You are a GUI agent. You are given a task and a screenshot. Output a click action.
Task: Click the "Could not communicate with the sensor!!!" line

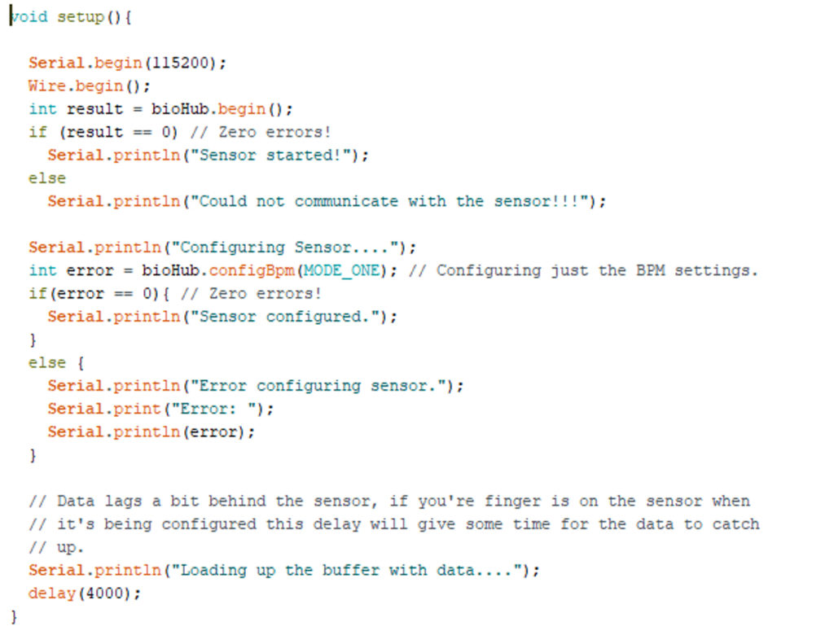click(x=327, y=202)
